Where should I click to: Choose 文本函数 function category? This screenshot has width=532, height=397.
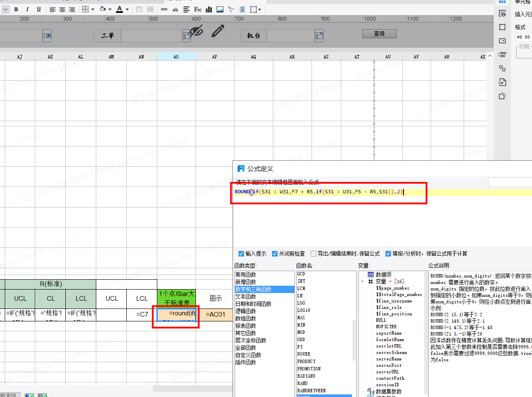[x=245, y=296]
